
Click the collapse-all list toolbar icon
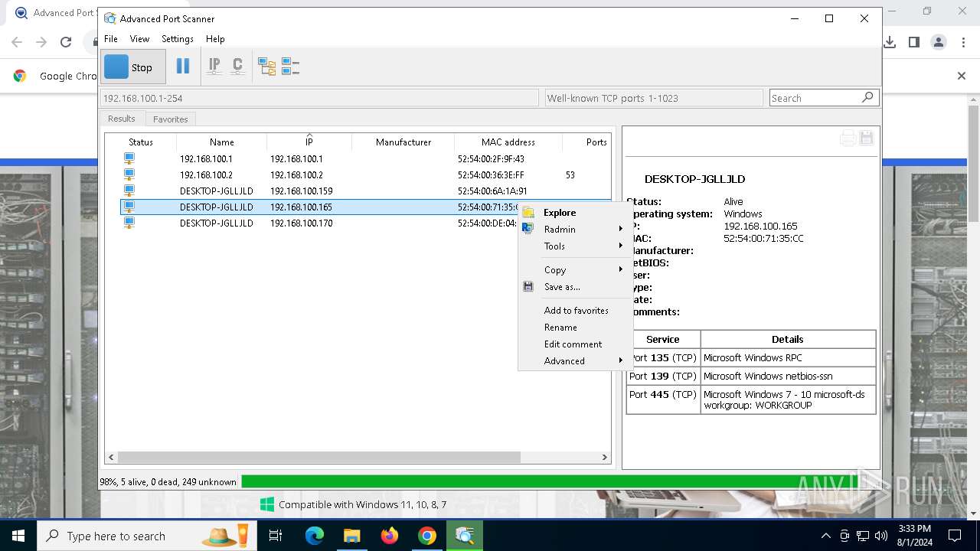[290, 67]
